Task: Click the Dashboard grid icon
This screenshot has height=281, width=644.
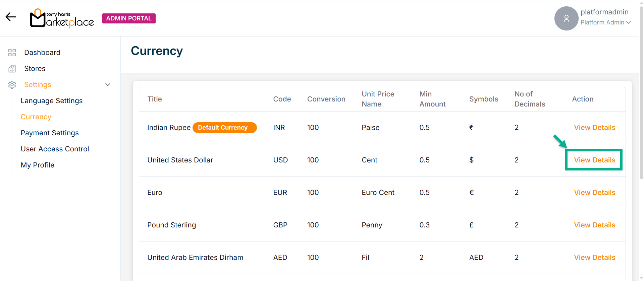Action: click(12, 53)
